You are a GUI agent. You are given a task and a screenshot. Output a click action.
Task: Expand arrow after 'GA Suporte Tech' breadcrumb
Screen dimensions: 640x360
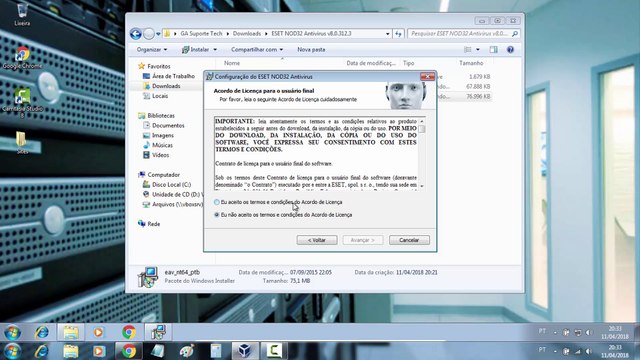point(227,34)
